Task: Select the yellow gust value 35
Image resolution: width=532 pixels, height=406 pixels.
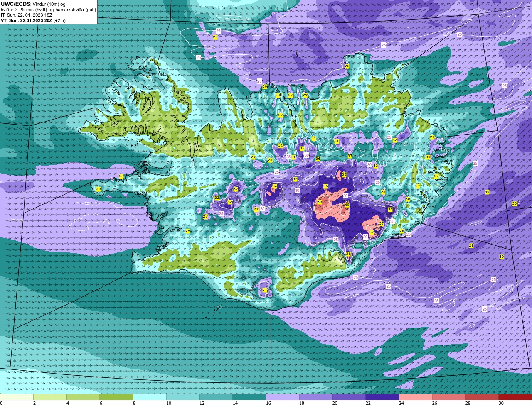Action: [x=302, y=149]
